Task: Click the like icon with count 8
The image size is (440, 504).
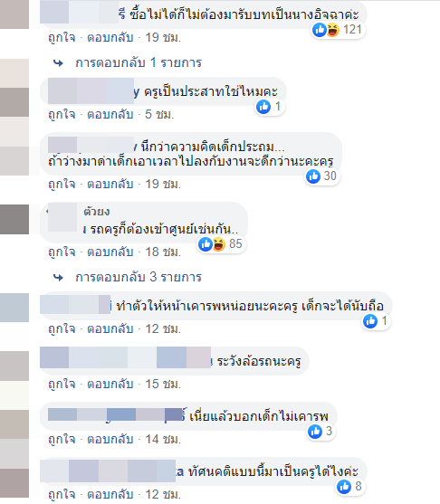Action: 344,487
